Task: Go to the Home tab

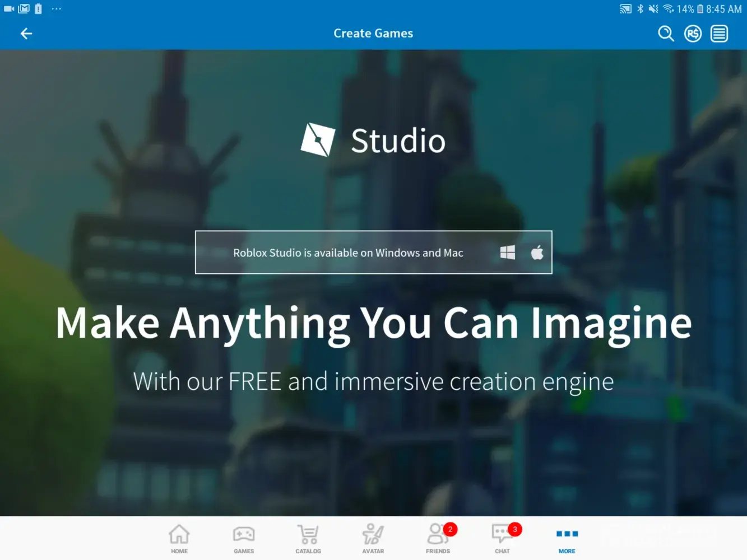Action: click(179, 538)
